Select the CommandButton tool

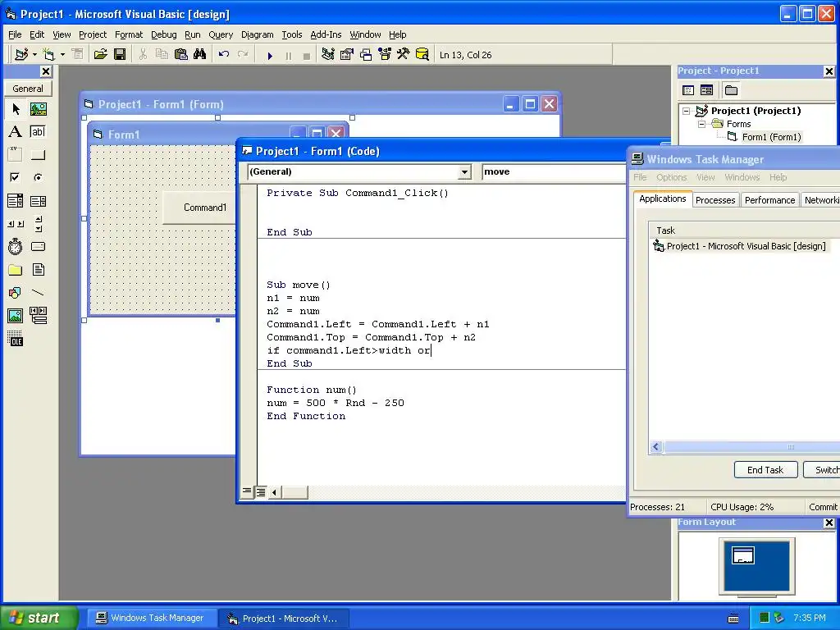point(38,155)
